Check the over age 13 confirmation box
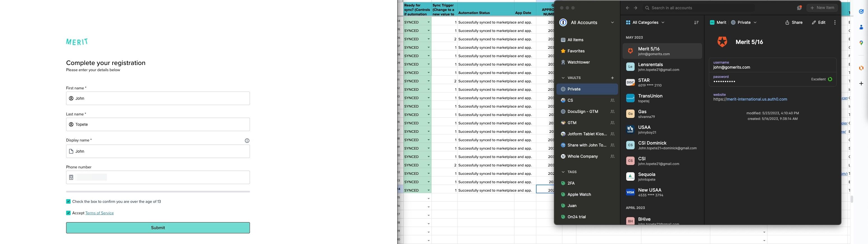The height and width of the screenshot is (244, 868). (68, 201)
